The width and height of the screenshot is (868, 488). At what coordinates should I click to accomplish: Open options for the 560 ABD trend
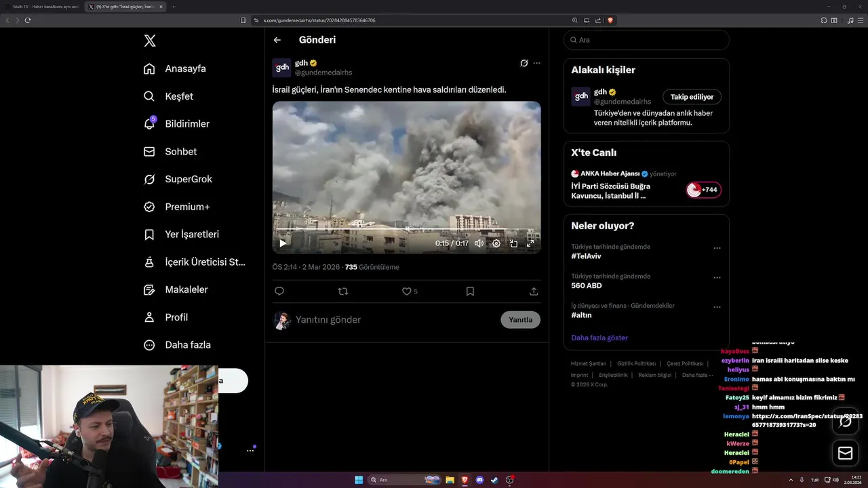pos(717,278)
